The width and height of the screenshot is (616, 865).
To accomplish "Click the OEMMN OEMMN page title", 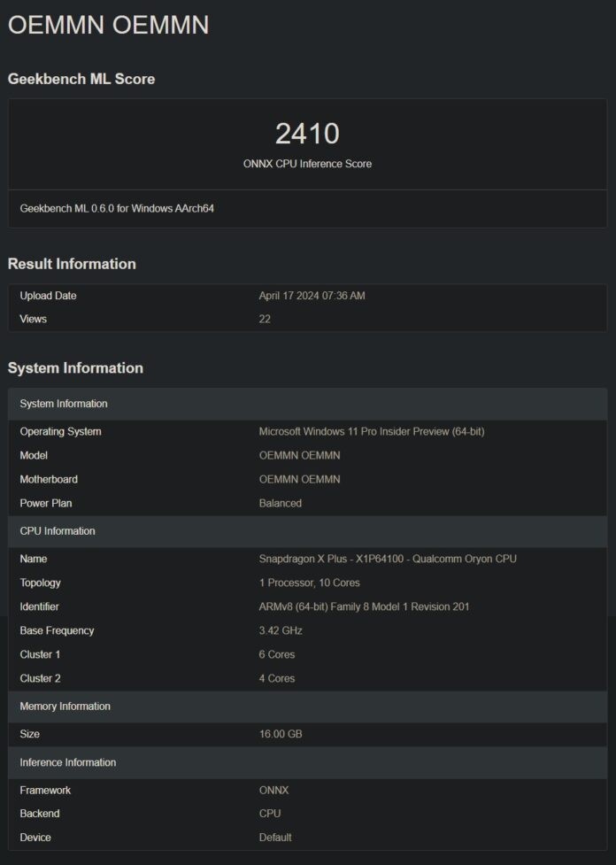I will pyautogui.click(x=108, y=25).
